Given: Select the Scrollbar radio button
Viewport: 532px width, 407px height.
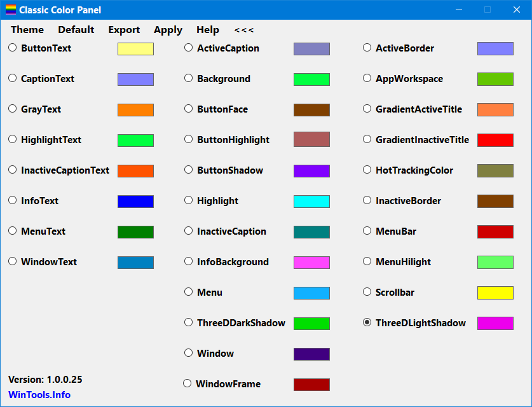Looking at the screenshot, I should pos(367,293).
